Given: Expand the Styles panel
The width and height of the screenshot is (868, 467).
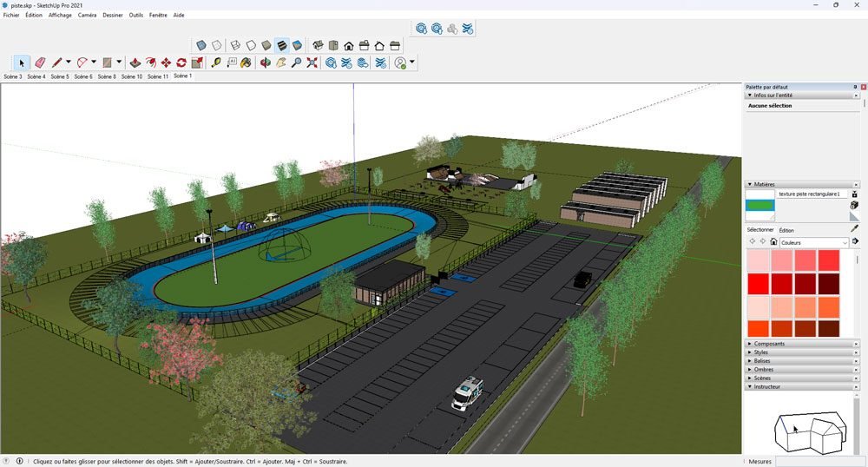Looking at the screenshot, I should pyautogui.click(x=750, y=352).
